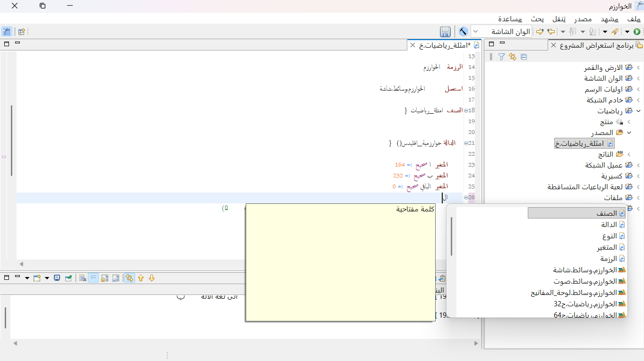This screenshot has height=361, width=644.
Task: Toggle link with editor in project explorer
Action: pyautogui.click(x=512, y=57)
